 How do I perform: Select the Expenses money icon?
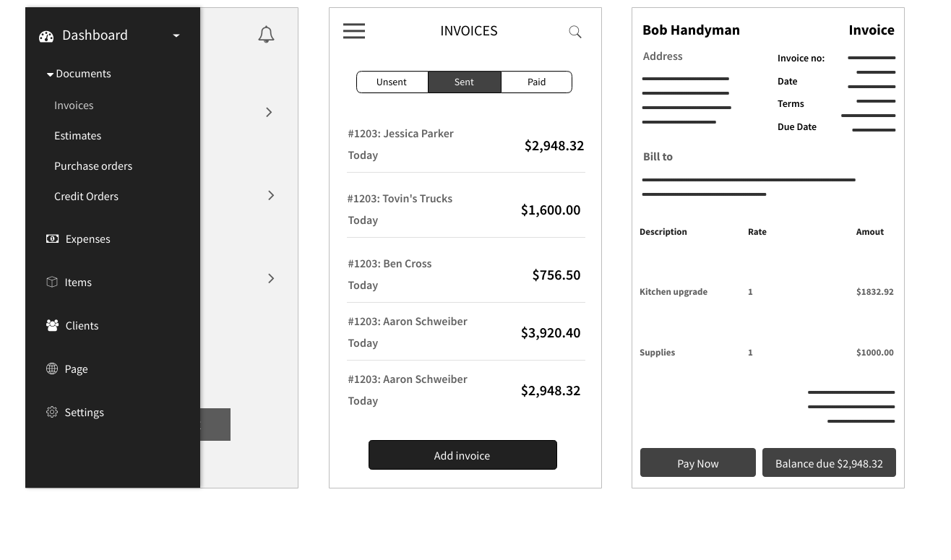coord(52,238)
